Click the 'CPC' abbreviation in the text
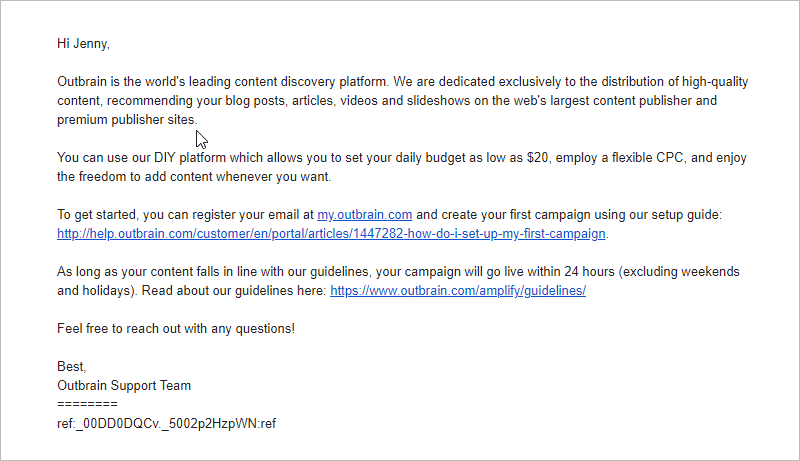Image resolution: width=800 pixels, height=461 pixels. 669,158
